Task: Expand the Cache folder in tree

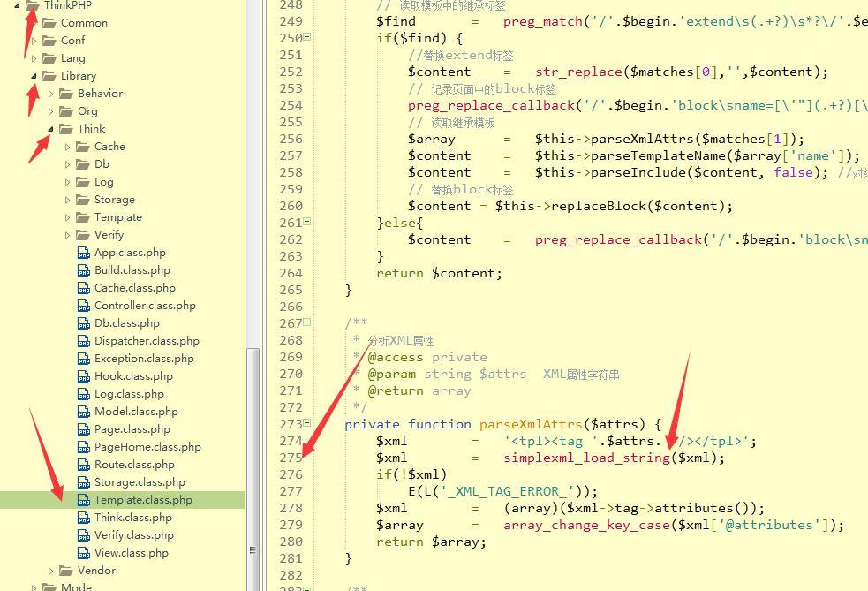Action: point(68,147)
